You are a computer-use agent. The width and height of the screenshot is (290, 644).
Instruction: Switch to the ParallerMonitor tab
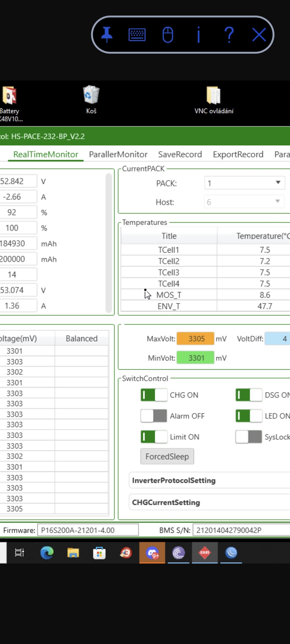pyautogui.click(x=118, y=154)
